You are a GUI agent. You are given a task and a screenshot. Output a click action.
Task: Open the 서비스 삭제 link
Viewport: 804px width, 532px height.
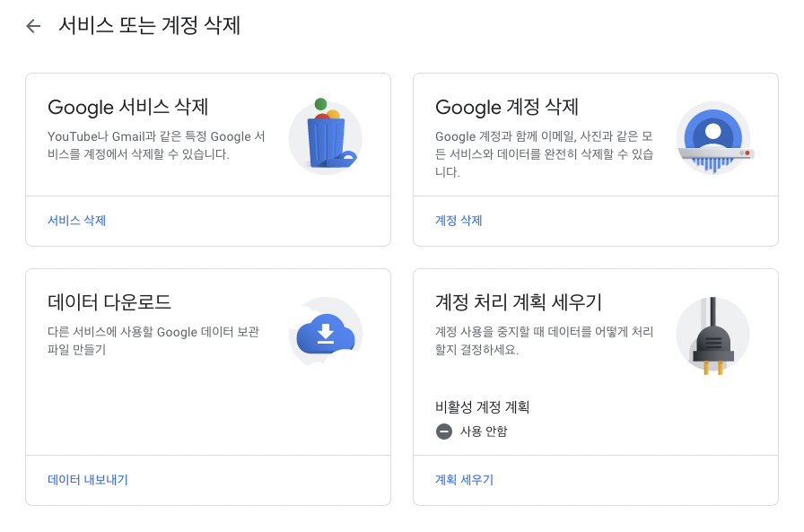pos(77,221)
